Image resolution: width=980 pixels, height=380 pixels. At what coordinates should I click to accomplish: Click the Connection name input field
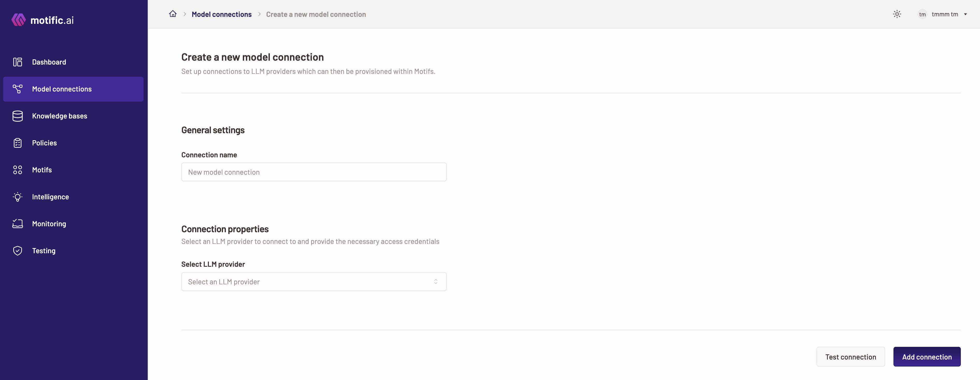coord(314,171)
